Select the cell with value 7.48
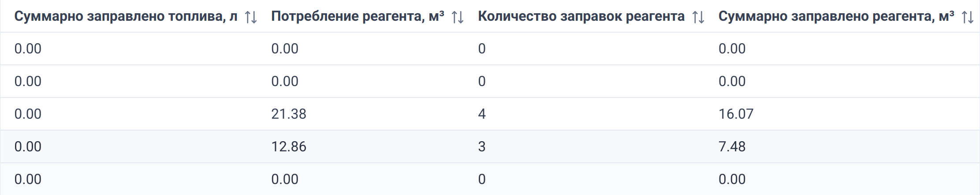Image resolution: width=980 pixels, height=195 pixels. coord(732,146)
